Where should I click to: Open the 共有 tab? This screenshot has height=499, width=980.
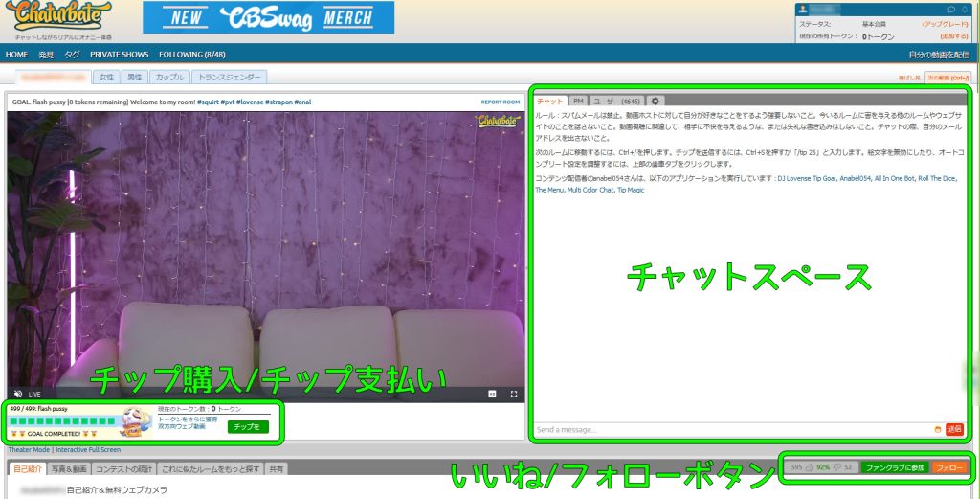277,468
